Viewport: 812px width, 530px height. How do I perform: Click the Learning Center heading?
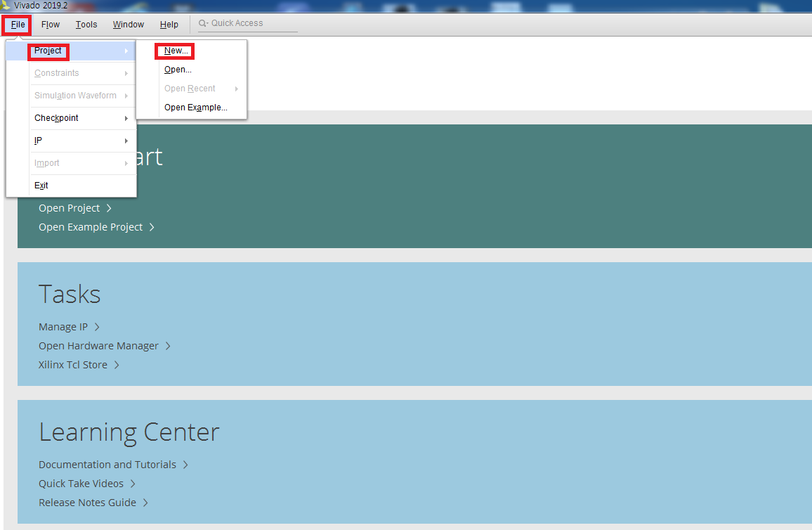point(129,432)
